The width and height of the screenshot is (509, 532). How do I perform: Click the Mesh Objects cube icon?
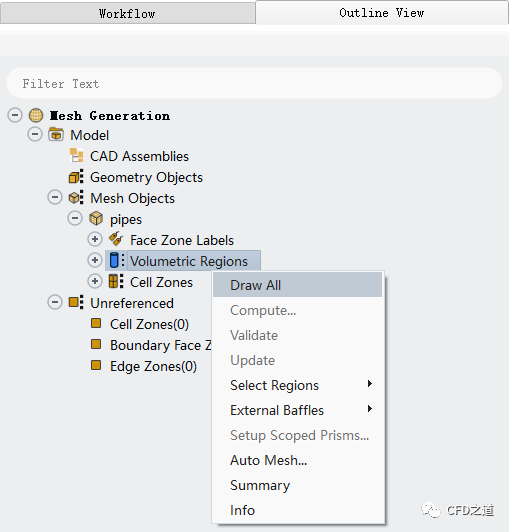[76, 197]
